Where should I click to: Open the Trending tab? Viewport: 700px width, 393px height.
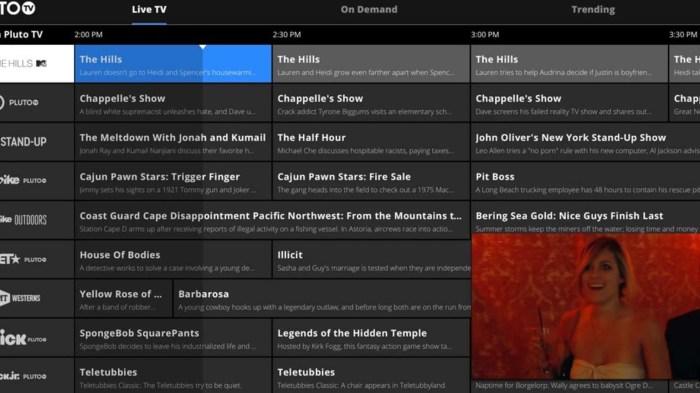point(593,9)
